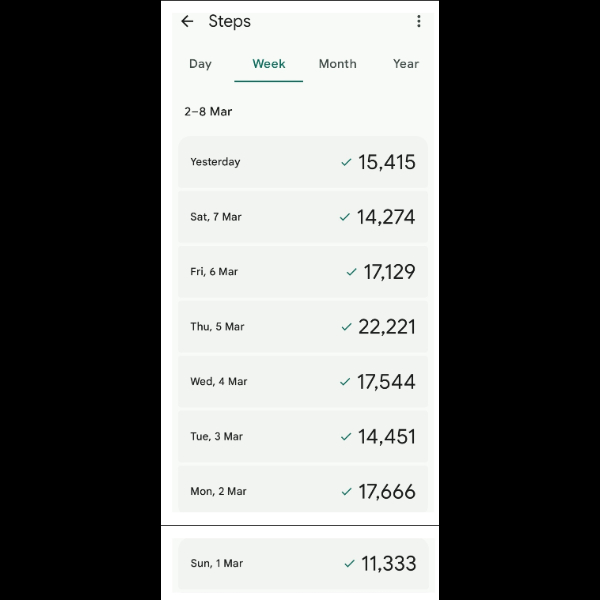Click the checkmark next to 17,666
Viewport: 600px width, 600px height.
point(346,492)
